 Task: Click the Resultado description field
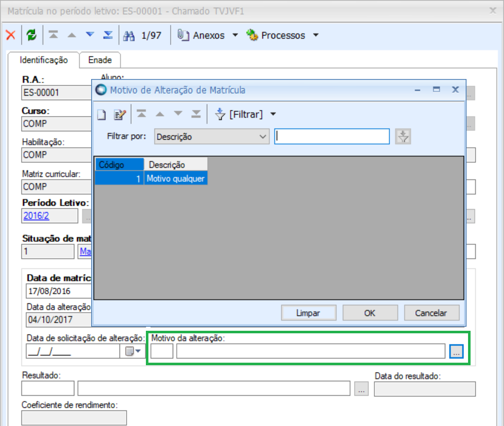click(x=214, y=389)
